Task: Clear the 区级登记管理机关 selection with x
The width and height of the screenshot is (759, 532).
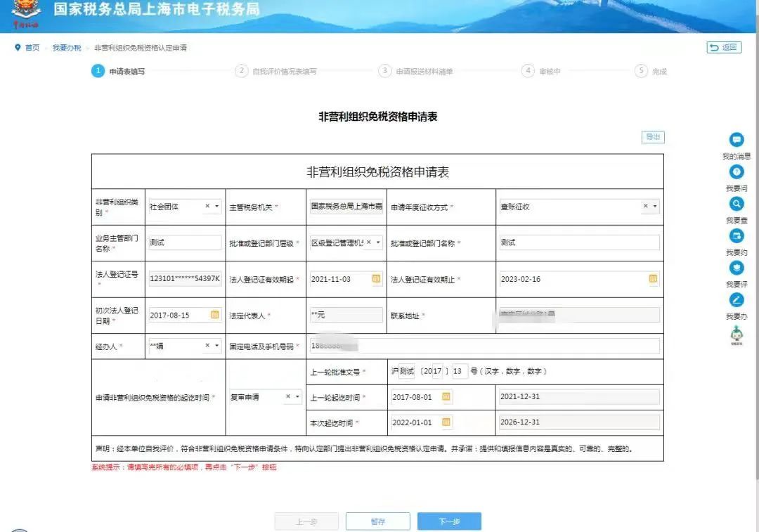Action: (369, 242)
